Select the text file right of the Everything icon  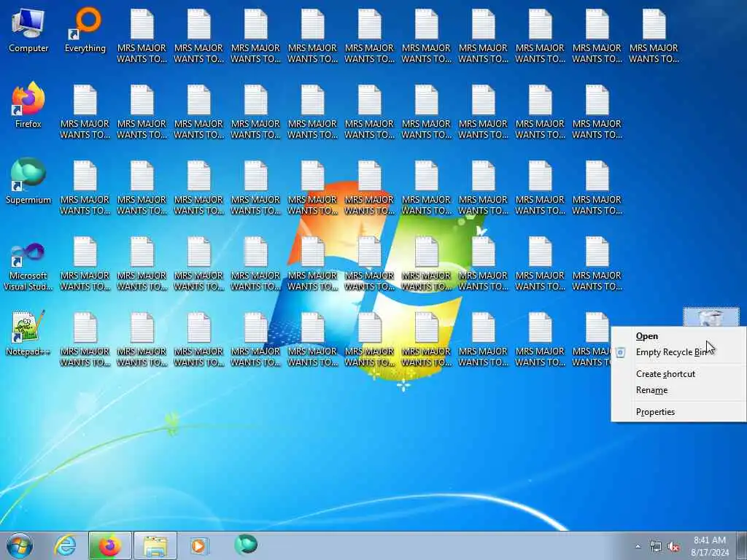(x=142, y=36)
